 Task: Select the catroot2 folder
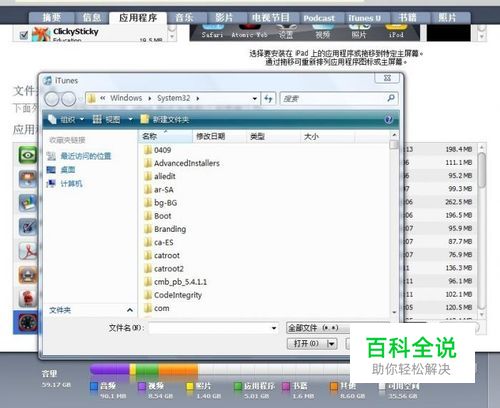tap(164, 269)
